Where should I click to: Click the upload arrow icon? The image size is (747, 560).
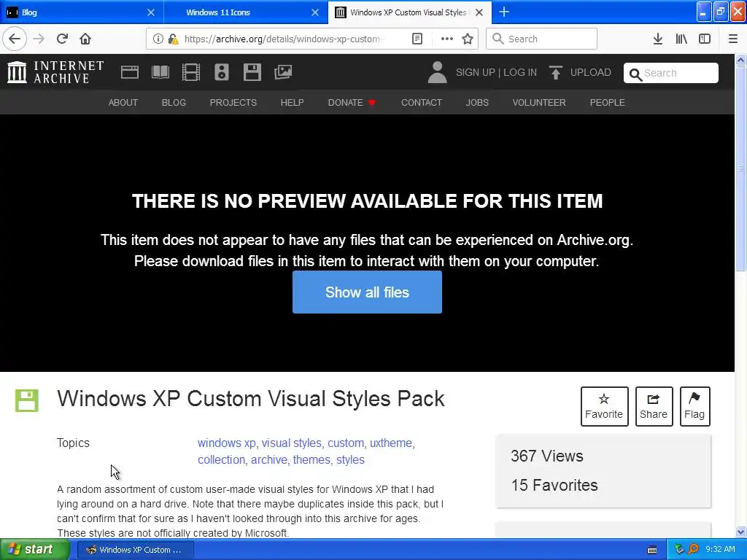coord(555,72)
